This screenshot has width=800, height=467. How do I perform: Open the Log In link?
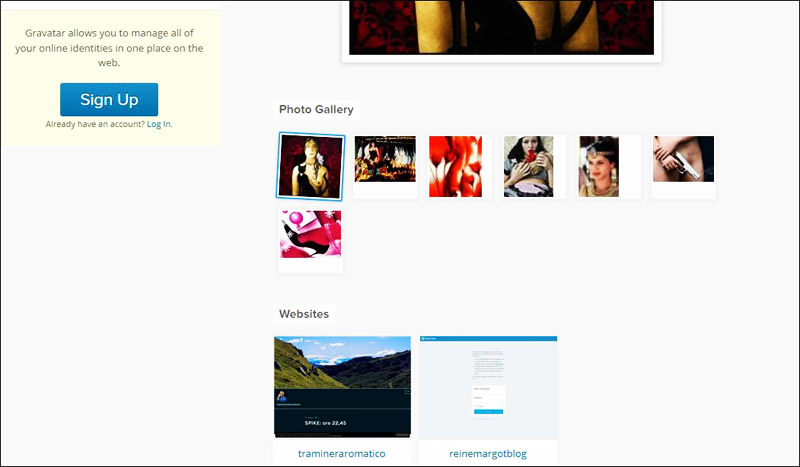pyautogui.click(x=159, y=124)
